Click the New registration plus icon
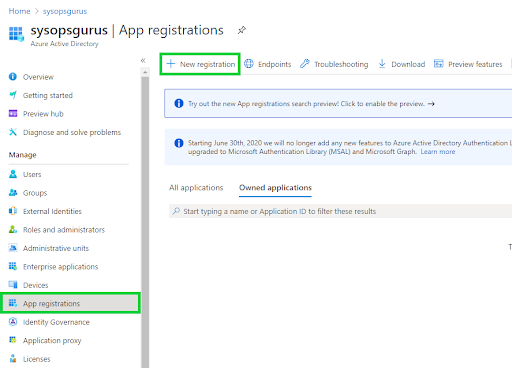 171,64
